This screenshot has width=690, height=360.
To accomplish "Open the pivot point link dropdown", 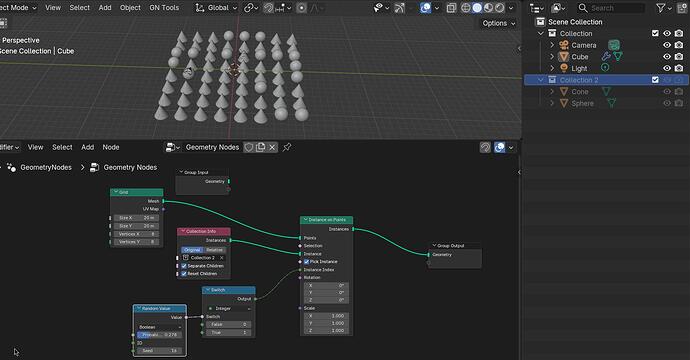I will [251, 8].
